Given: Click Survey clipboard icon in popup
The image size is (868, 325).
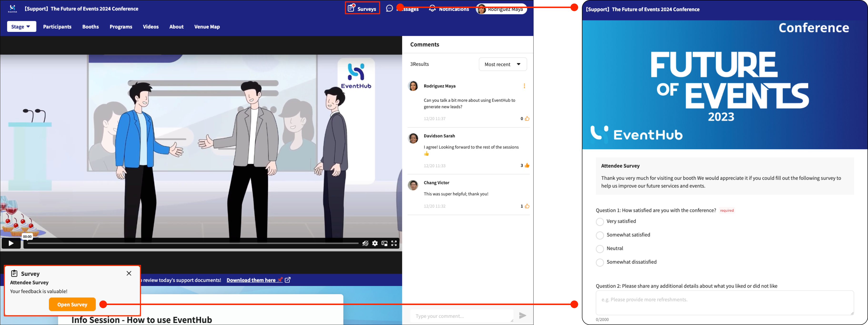Looking at the screenshot, I should coord(14,273).
